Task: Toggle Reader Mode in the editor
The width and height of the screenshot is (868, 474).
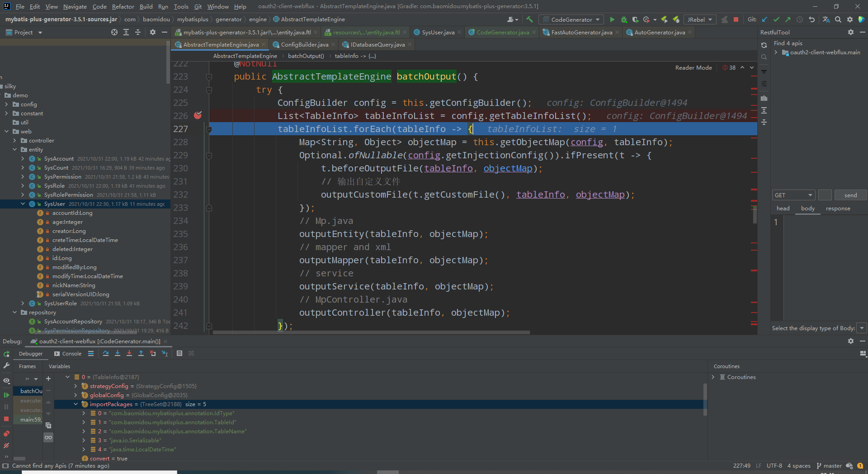Action: (x=693, y=67)
